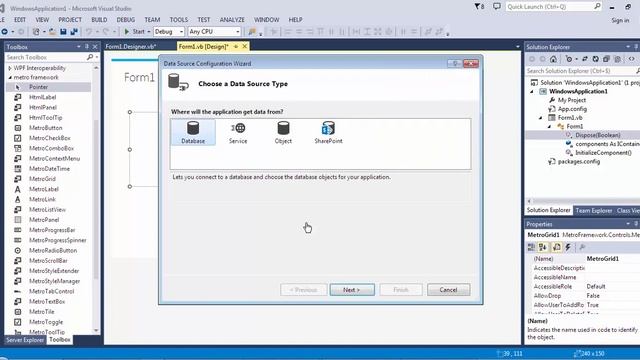Screen dimensions: 640x360
Task: Switch to the Form1.Designer.vb tab
Action: pos(131,47)
